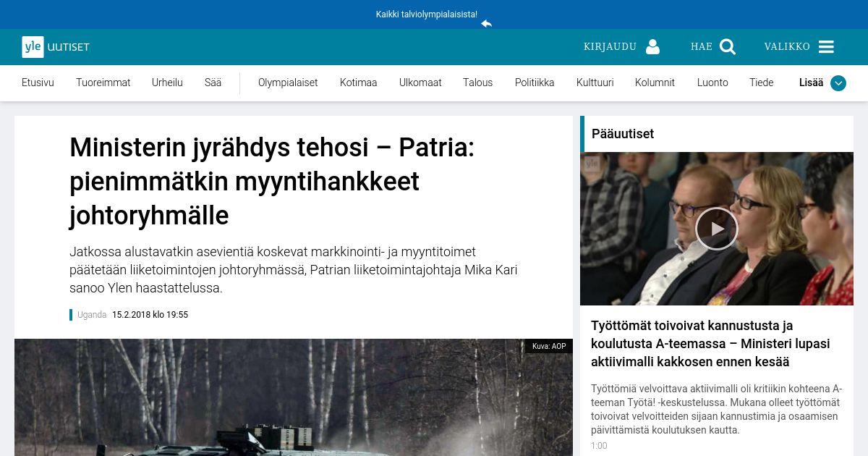868x456 pixels.
Task: Open the Kolumnit section
Action: tap(655, 83)
